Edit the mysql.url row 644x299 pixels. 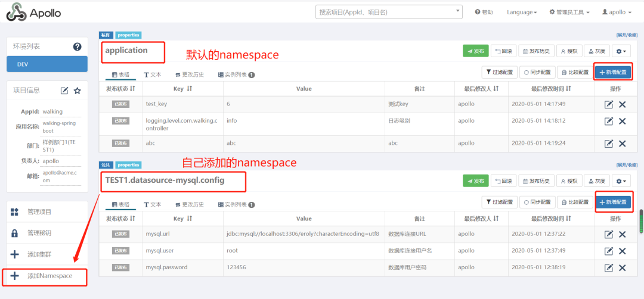tap(609, 235)
